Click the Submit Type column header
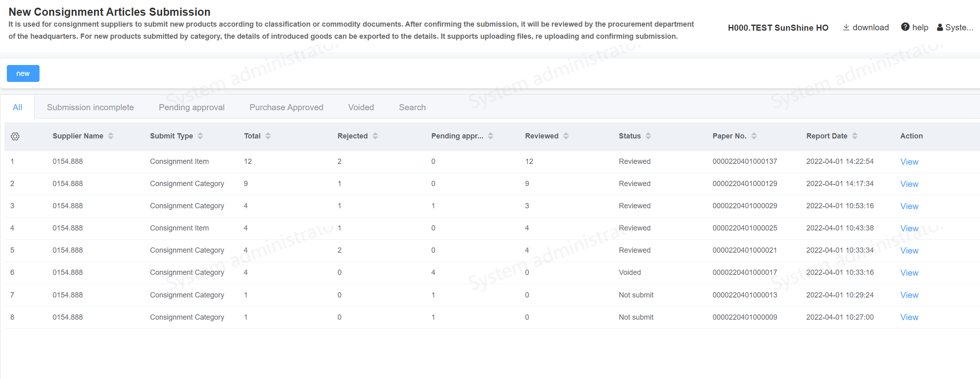980x379 pixels. [171, 136]
